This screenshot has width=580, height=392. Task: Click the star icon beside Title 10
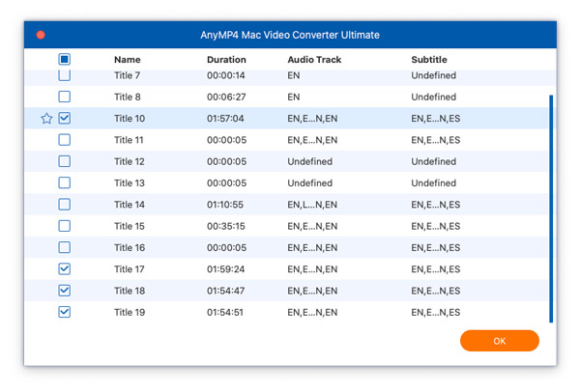(46, 119)
